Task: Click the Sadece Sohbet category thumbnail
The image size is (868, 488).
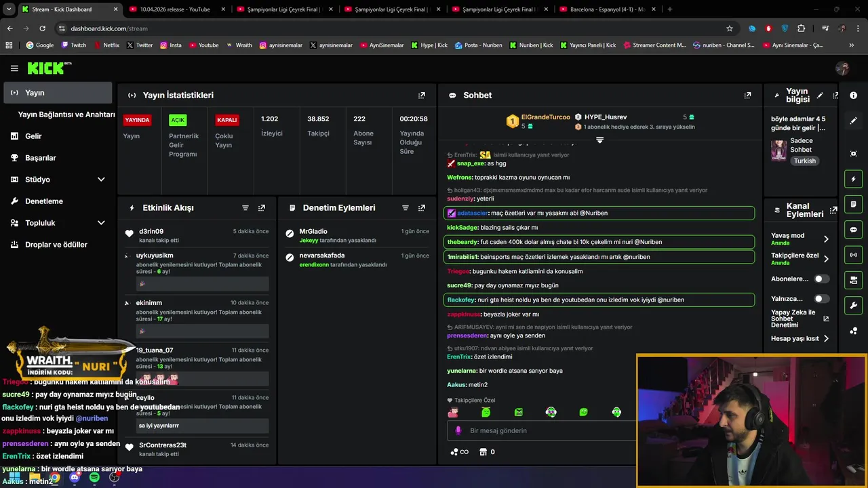Action: click(x=778, y=150)
